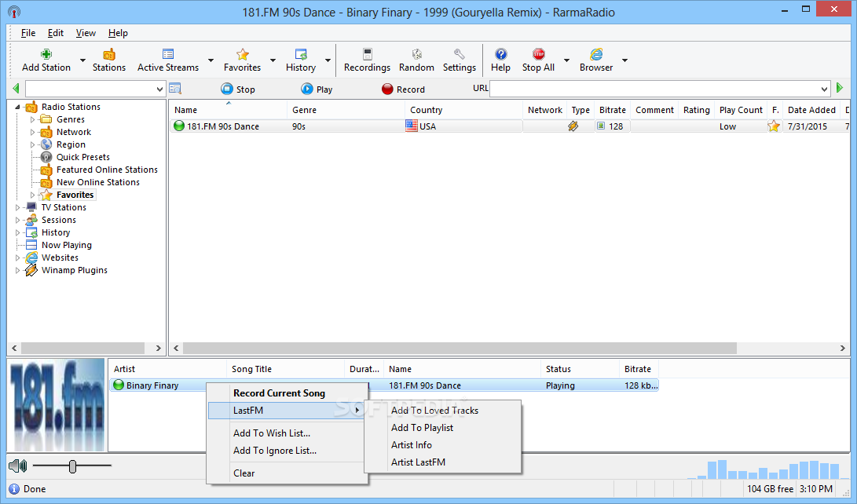Image resolution: width=857 pixels, height=504 pixels.
Task: Open the Favorites dropdown arrow
Action: point(273,60)
